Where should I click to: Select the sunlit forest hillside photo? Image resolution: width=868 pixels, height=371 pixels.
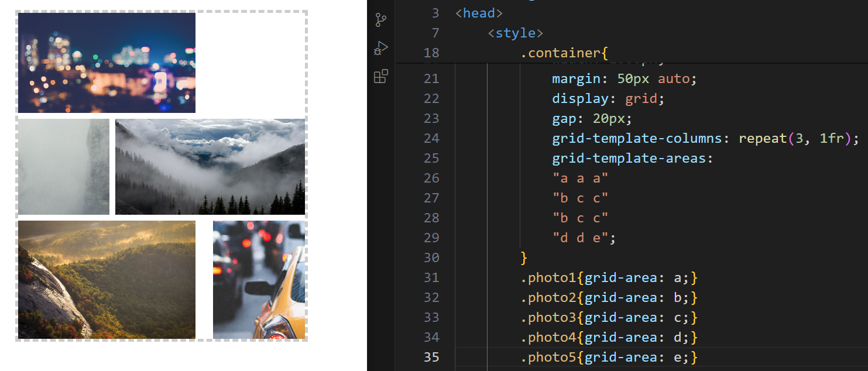(107, 280)
